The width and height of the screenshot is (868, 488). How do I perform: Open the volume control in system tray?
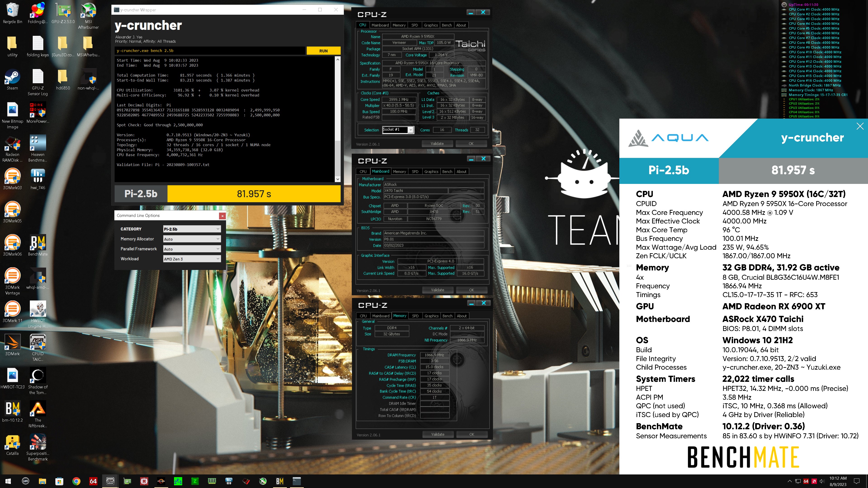click(x=822, y=481)
